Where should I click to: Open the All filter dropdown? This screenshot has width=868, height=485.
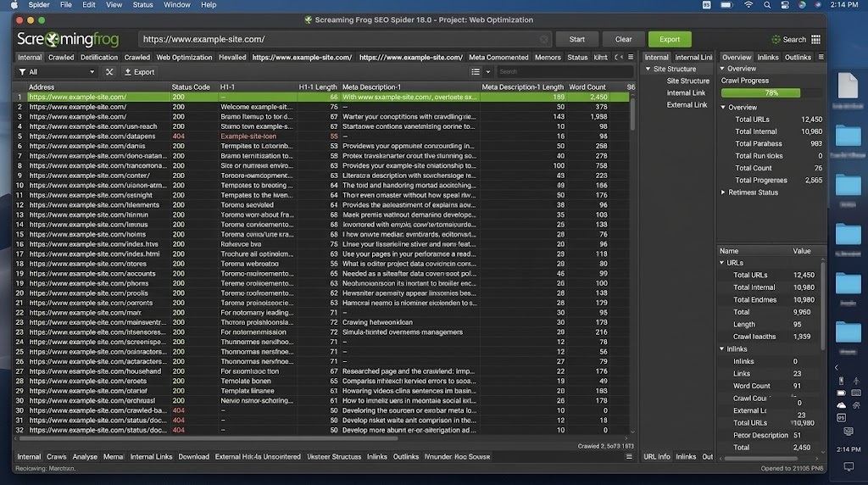[x=58, y=72]
